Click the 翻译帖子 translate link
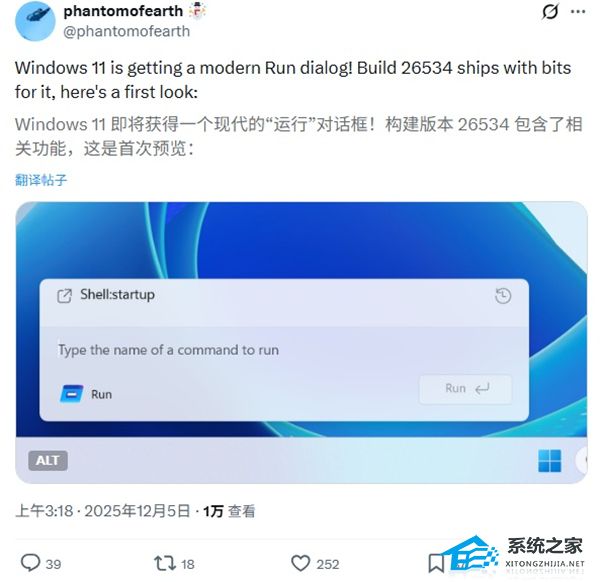Viewport: 600px width, 582px height. 41,179
